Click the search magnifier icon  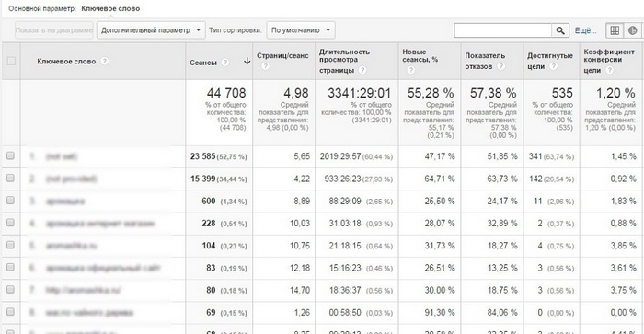(560, 30)
